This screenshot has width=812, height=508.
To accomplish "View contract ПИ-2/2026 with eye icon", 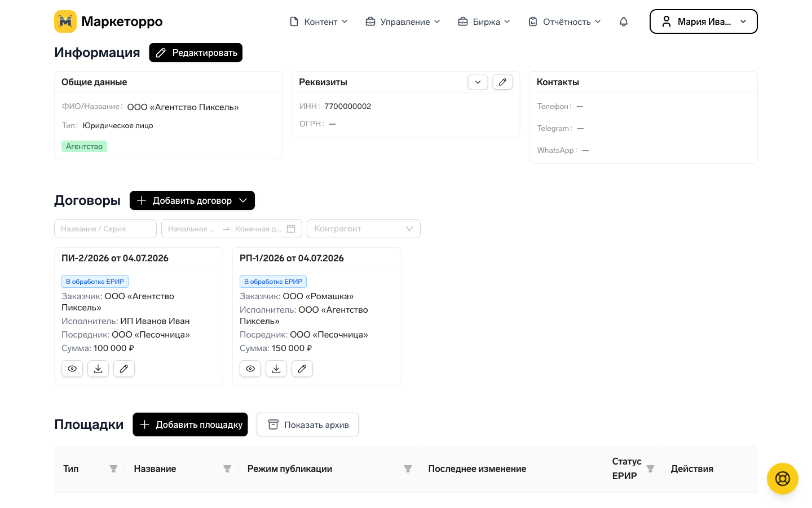I will 72,369.
